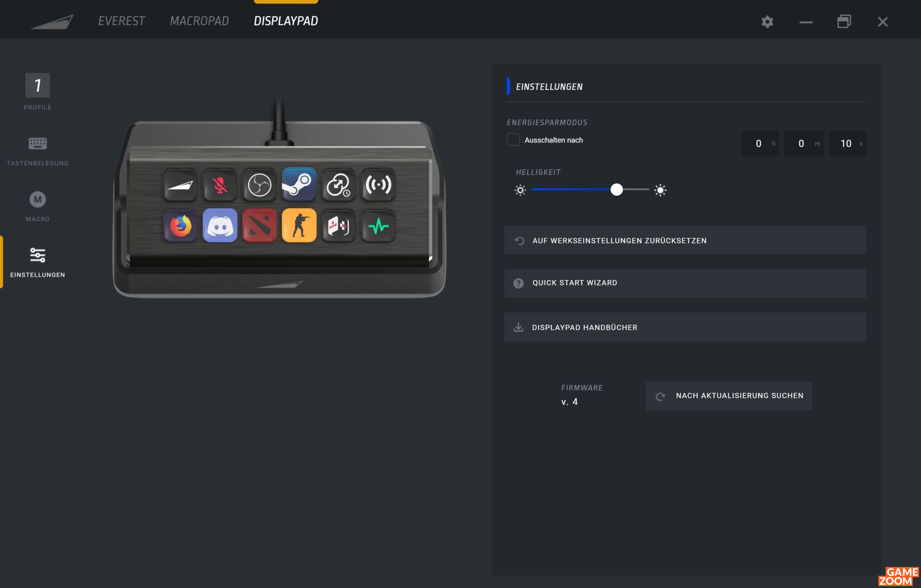Open the Everest tab
This screenshot has height=588, width=921.
[x=121, y=21]
